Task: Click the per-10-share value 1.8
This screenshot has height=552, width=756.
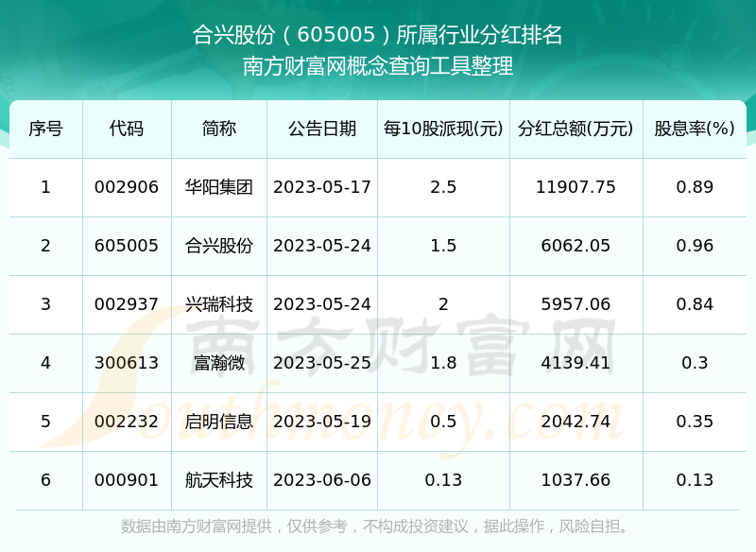Action: coord(443,363)
